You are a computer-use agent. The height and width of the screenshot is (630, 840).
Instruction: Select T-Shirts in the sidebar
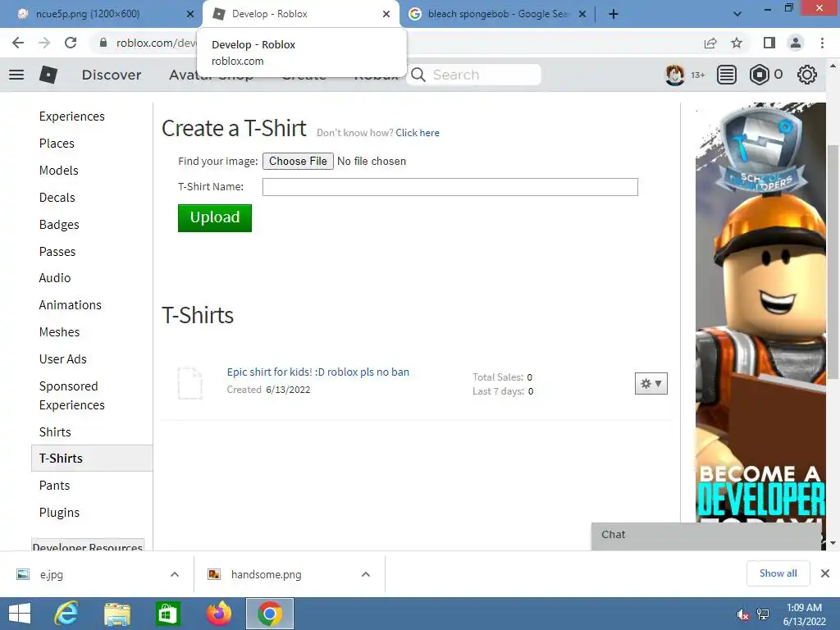[92, 458]
